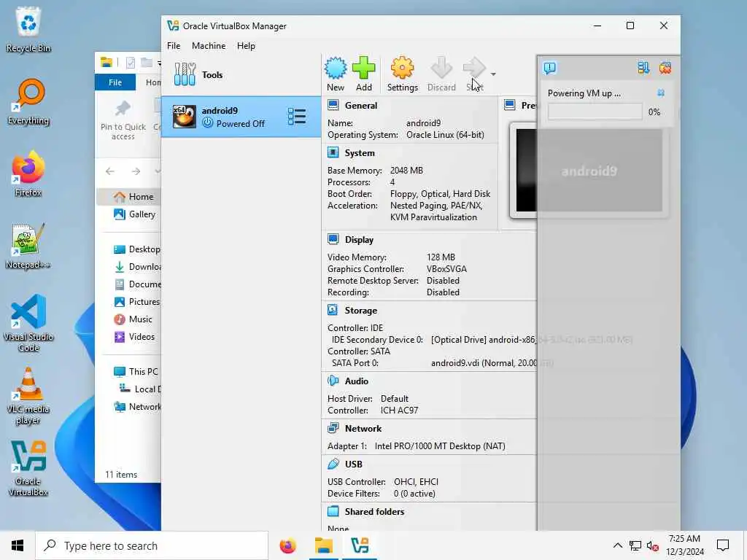The height and width of the screenshot is (560, 747).
Task: Click the VBoxSVGA graphics controller value
Action: (446, 269)
